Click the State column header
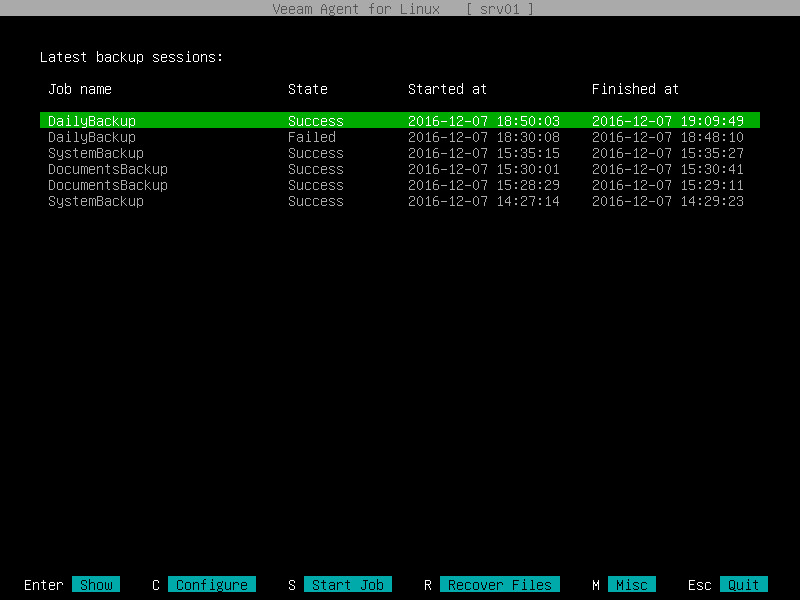Viewport: 800px width, 600px height. click(308, 89)
